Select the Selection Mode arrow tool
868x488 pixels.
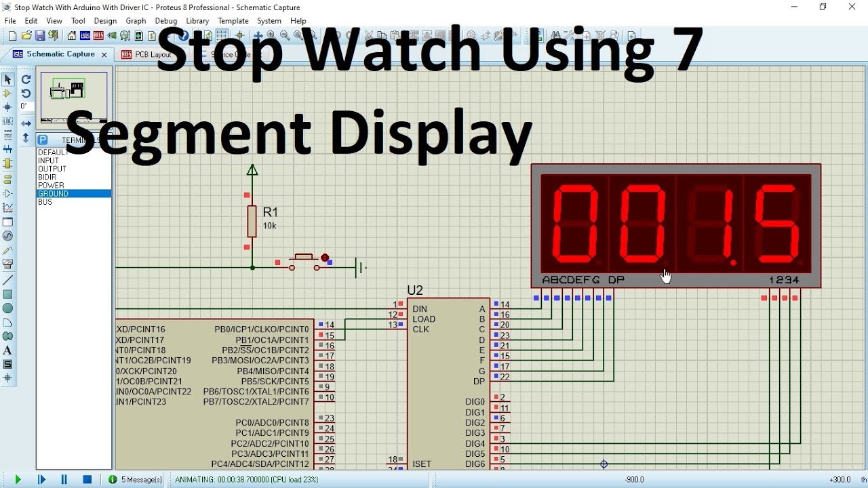(7, 80)
